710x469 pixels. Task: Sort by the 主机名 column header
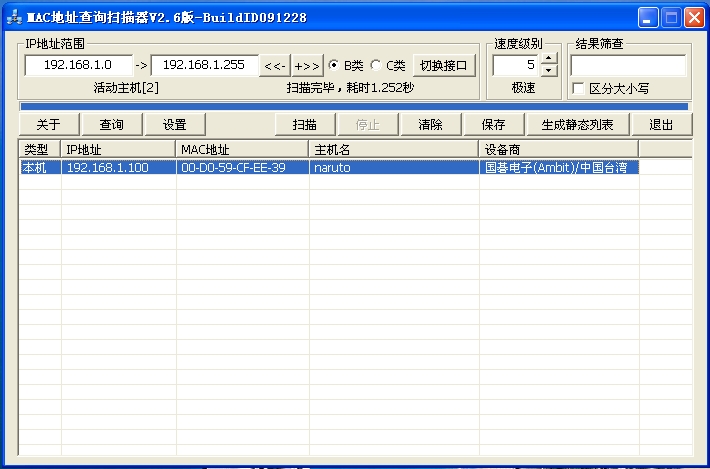coord(394,149)
